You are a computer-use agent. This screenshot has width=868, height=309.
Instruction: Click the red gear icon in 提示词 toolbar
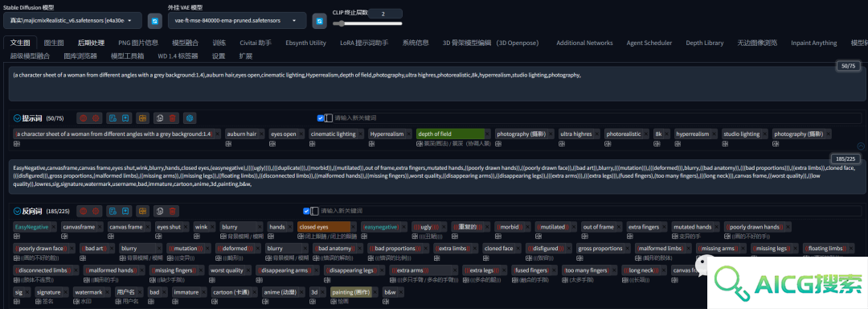click(96, 118)
